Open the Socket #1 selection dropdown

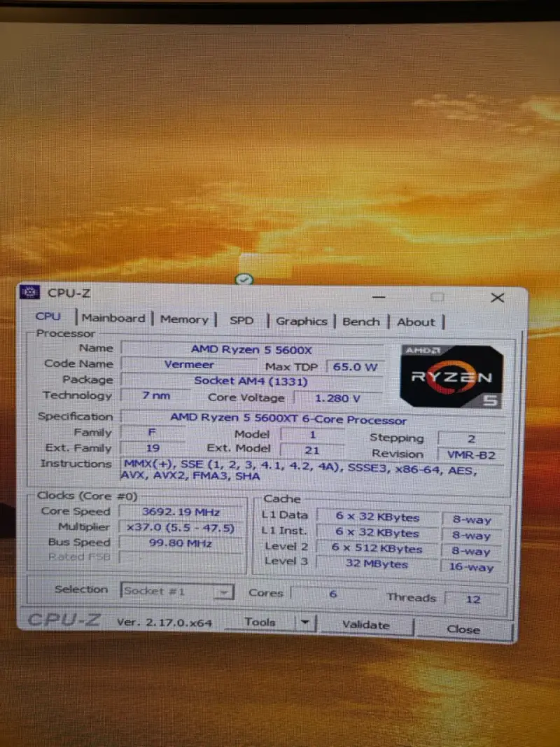pyautogui.click(x=177, y=591)
